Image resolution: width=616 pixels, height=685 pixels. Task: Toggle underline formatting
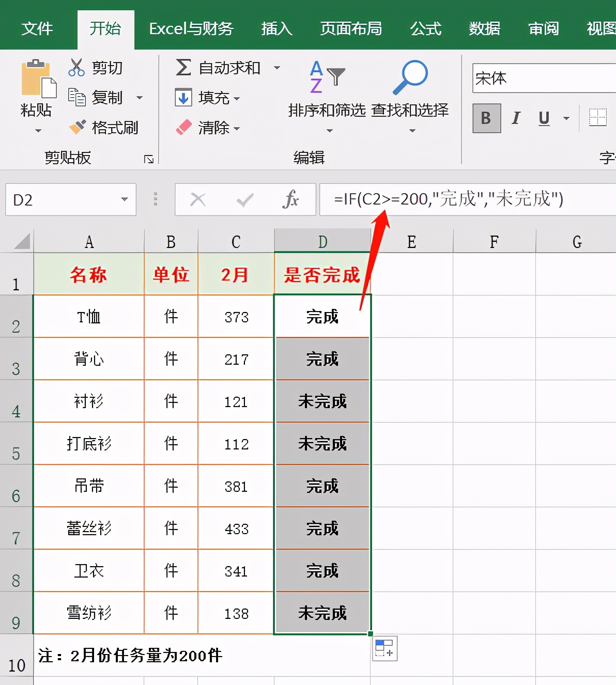click(543, 118)
